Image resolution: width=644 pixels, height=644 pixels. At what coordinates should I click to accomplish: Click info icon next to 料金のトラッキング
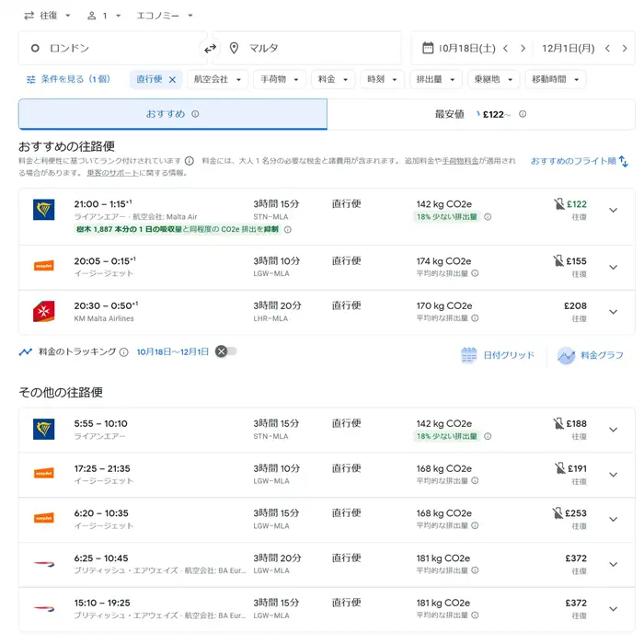click(123, 352)
